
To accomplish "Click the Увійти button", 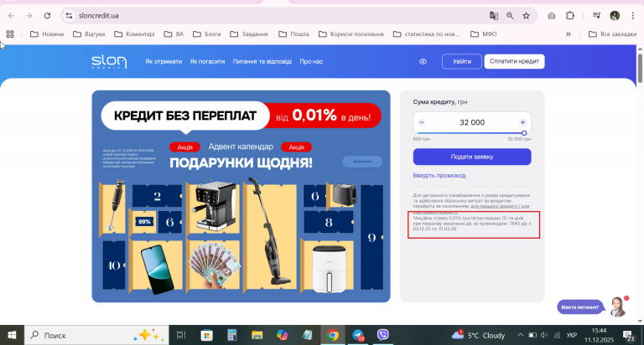I will (x=462, y=61).
